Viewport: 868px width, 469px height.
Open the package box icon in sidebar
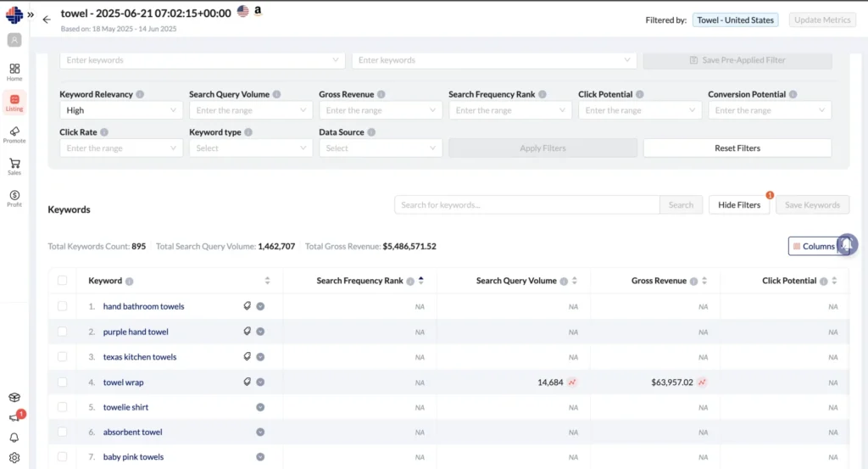14,397
